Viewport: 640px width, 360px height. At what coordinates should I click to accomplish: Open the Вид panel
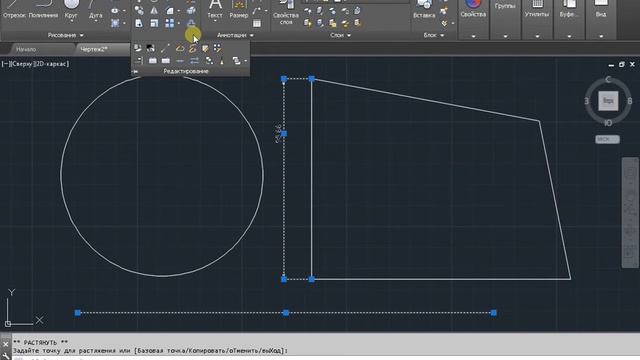600,20
